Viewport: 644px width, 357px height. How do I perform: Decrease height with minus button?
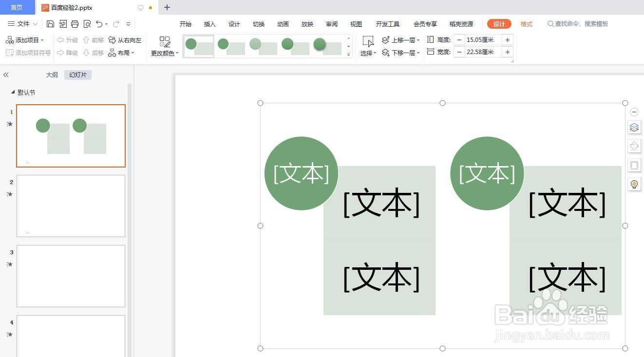(x=459, y=40)
